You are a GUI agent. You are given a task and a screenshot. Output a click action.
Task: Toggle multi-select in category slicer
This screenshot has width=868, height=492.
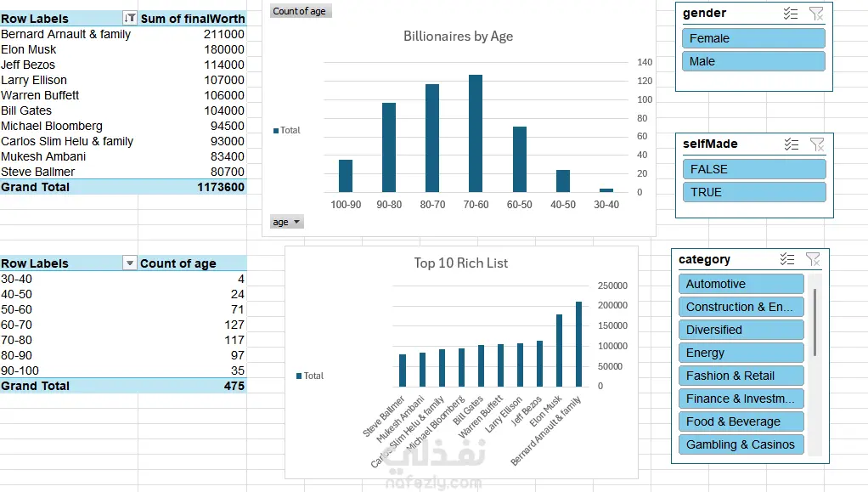(x=787, y=258)
